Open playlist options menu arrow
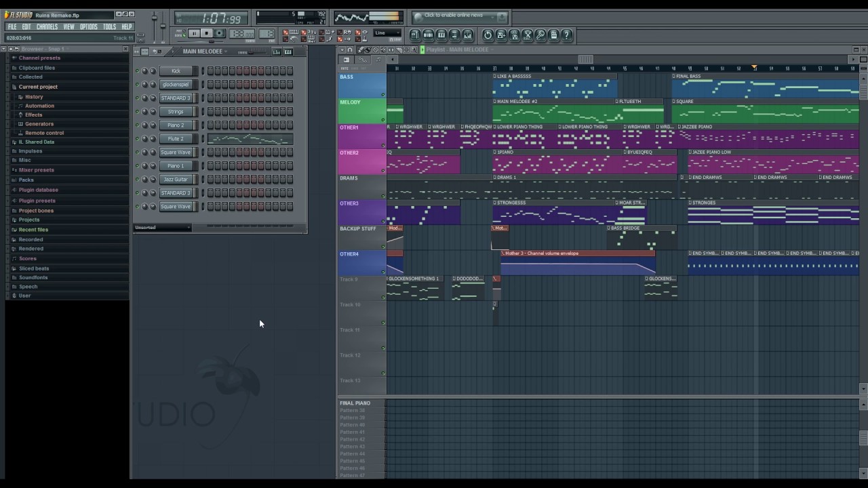 tap(342, 50)
